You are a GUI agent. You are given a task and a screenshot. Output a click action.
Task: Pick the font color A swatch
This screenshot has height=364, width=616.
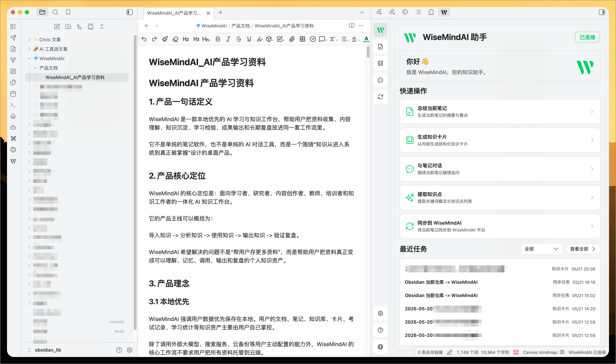point(366,39)
